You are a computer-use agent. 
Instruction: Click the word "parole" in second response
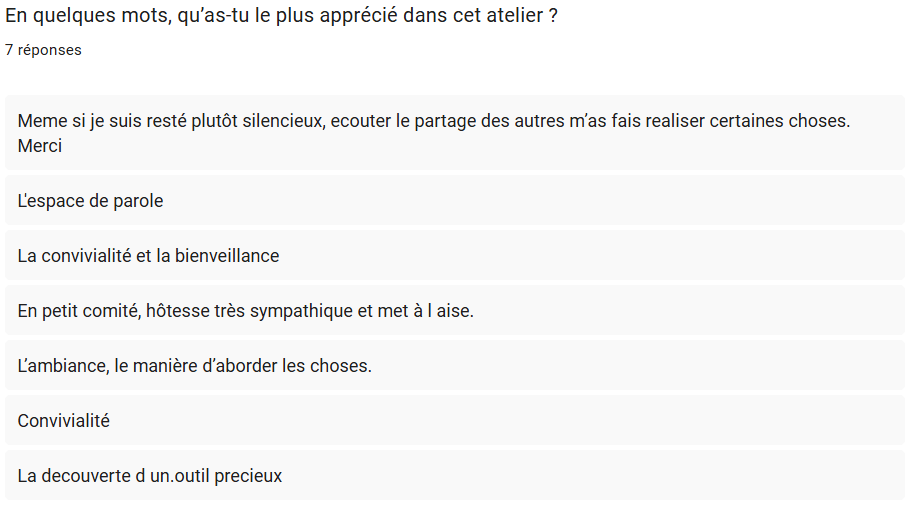point(138,201)
